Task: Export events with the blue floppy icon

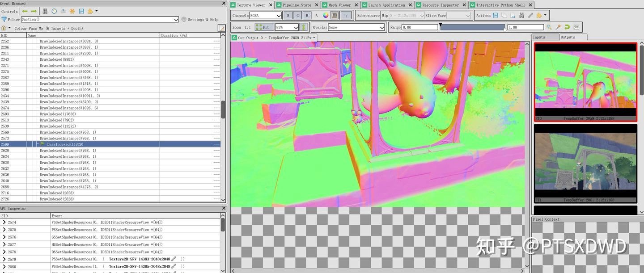Action: (81, 11)
